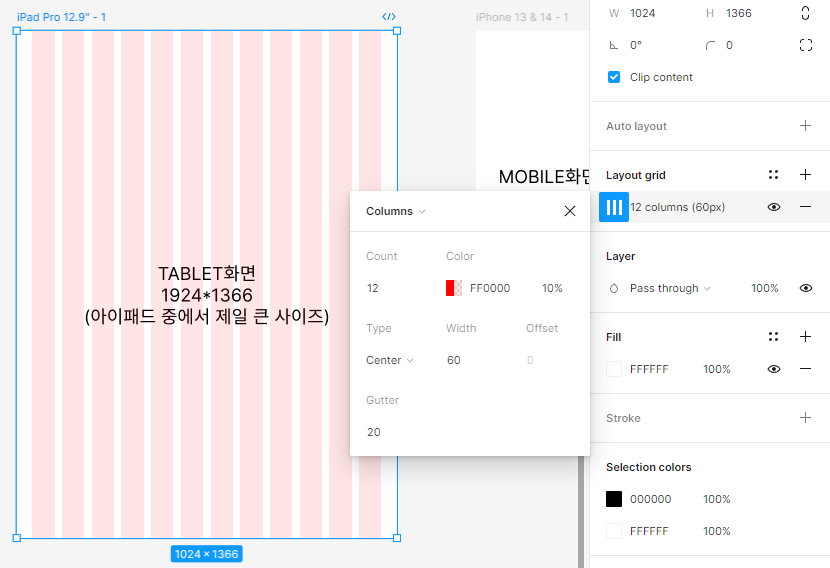Select the iPhone 13 & 14 - 1 frame label

[522, 17]
